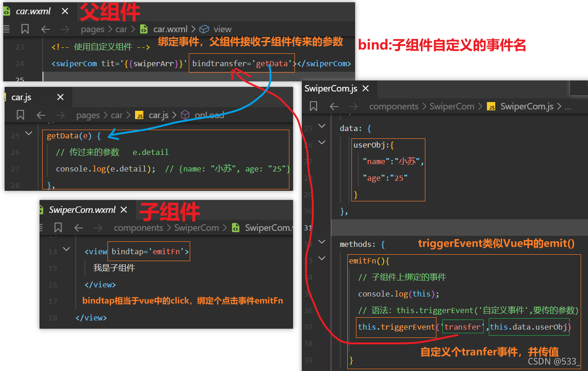Viewport: 588px width, 371px height.
Task: Close the SwiperCom.js tab
Action: [x=366, y=89]
